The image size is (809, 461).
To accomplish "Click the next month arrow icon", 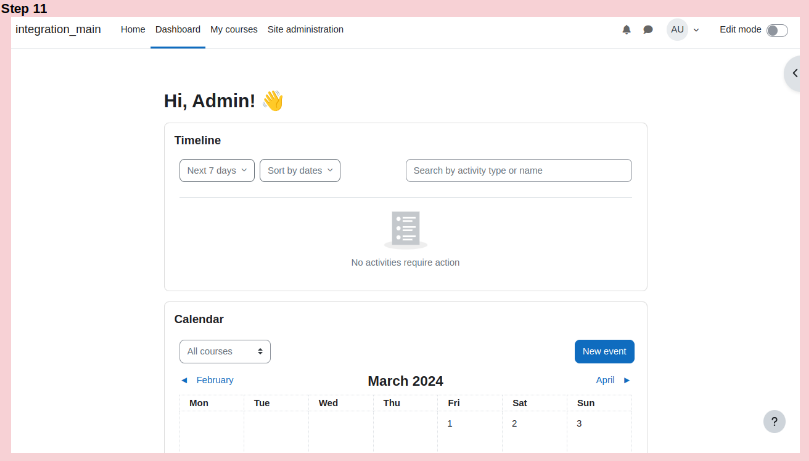I will click(627, 381).
